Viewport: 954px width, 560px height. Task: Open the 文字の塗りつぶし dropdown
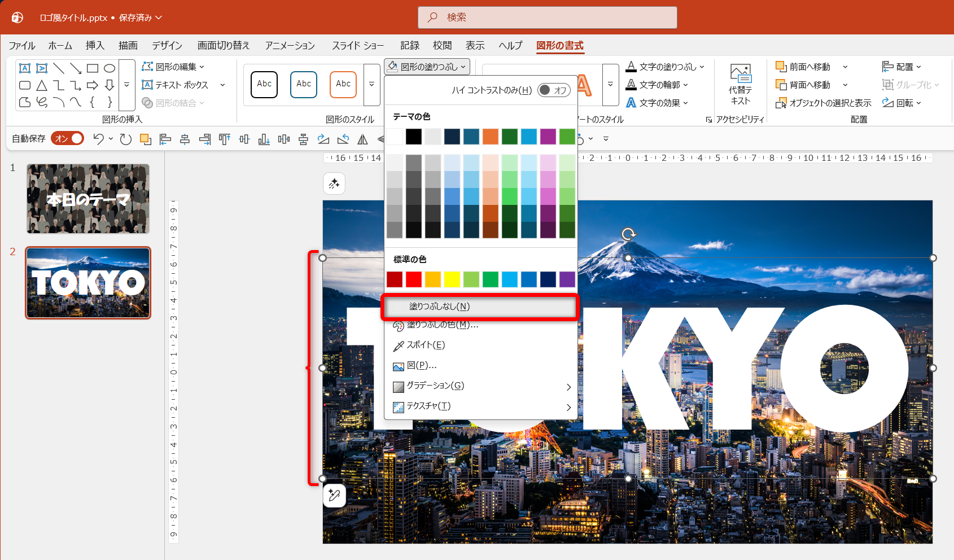coord(666,67)
